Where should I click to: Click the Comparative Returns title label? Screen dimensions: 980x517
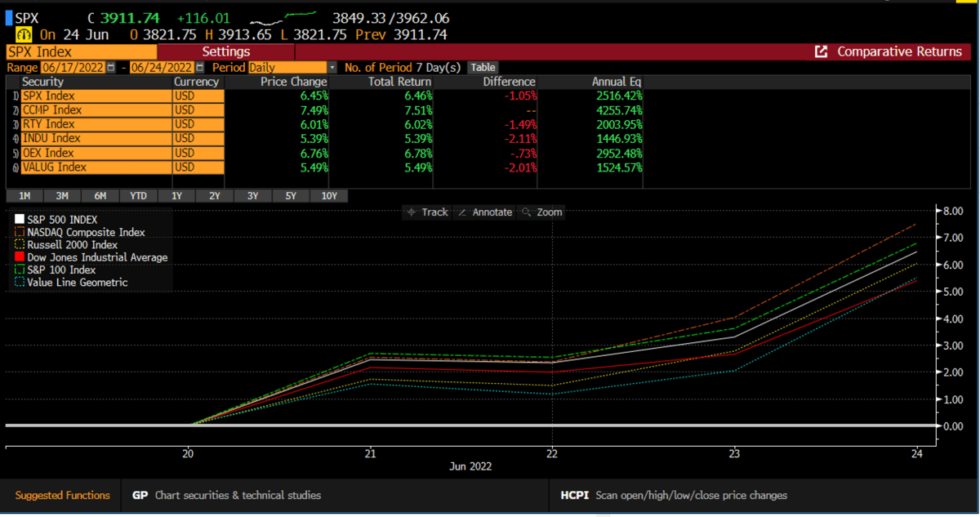[899, 51]
